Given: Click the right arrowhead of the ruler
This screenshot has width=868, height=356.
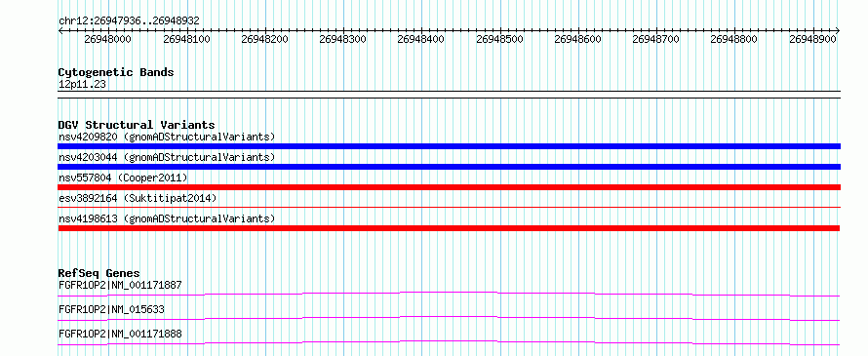Looking at the screenshot, I should click(837, 30).
